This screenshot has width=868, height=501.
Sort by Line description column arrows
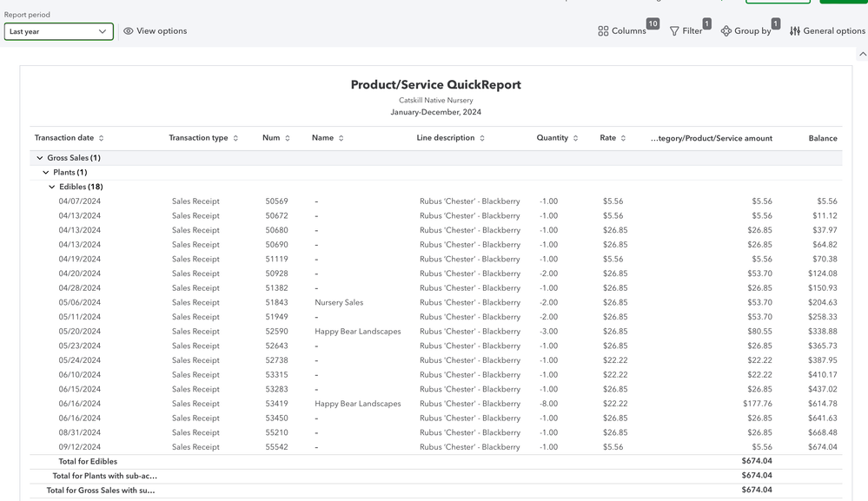tap(482, 138)
